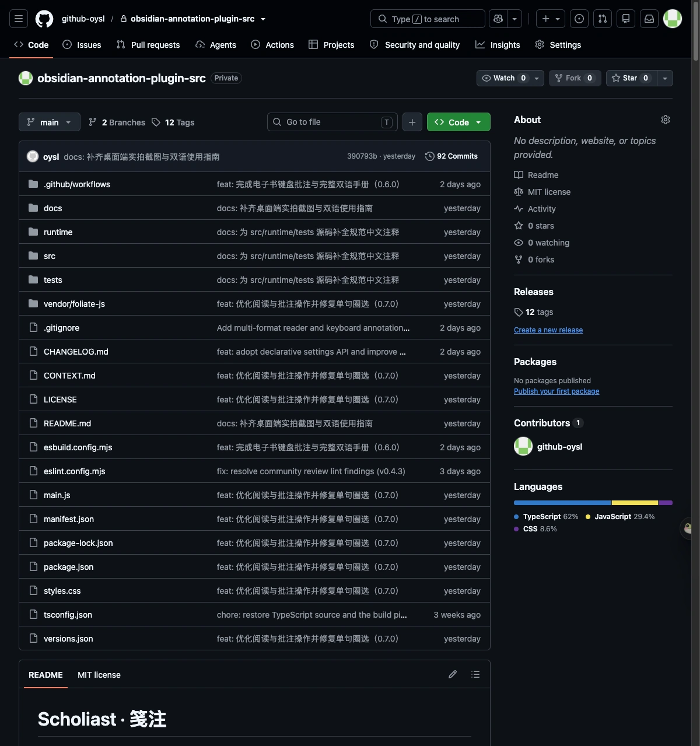The width and height of the screenshot is (700, 746).
Task: Open the styles.css file
Action: tap(62, 591)
